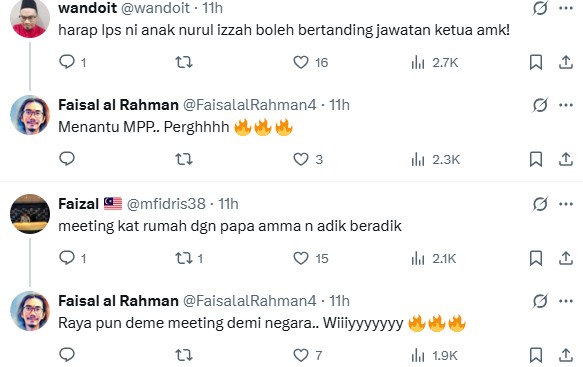Open Grok icon on Faizal's tweet

[540, 204]
